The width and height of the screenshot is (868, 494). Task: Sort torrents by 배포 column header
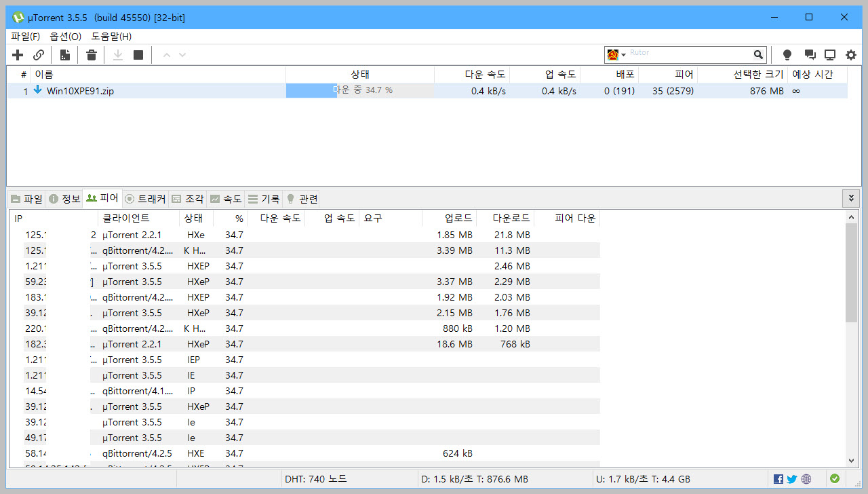(x=610, y=75)
